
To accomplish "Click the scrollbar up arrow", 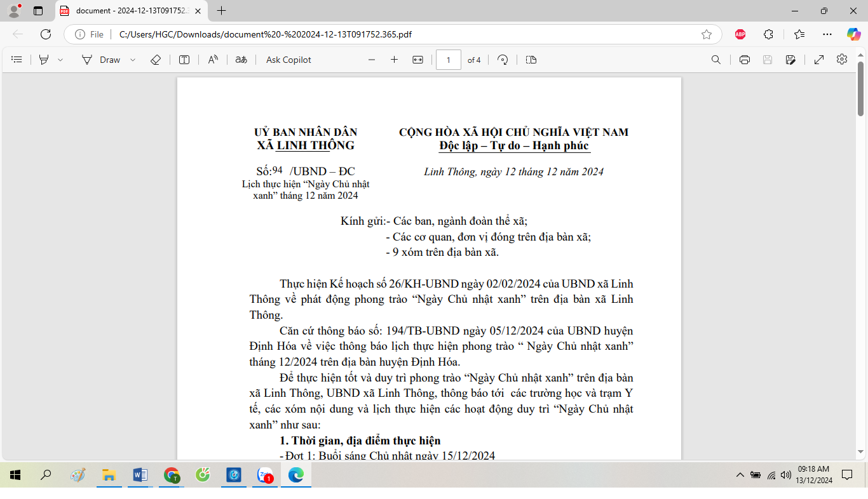I will [861, 55].
